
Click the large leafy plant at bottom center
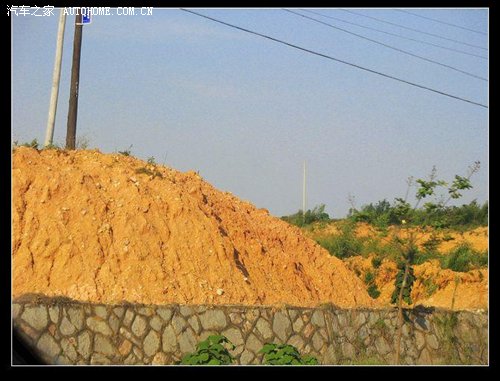pyautogui.click(x=209, y=351)
